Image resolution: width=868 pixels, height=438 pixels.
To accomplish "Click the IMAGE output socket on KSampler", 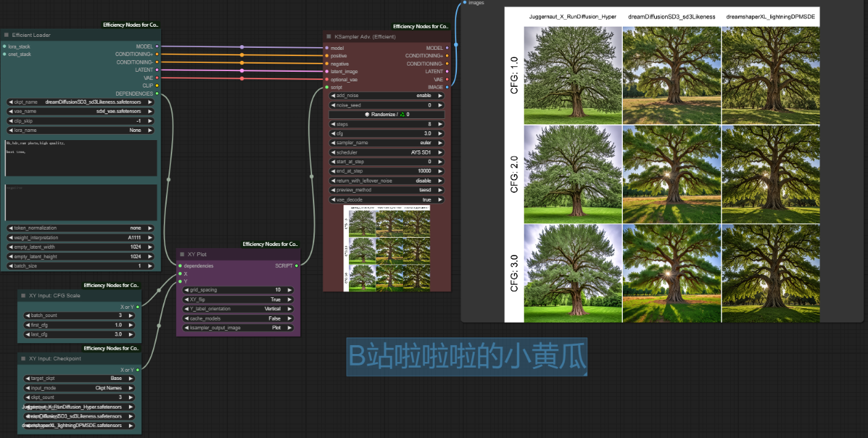I will click(x=447, y=87).
